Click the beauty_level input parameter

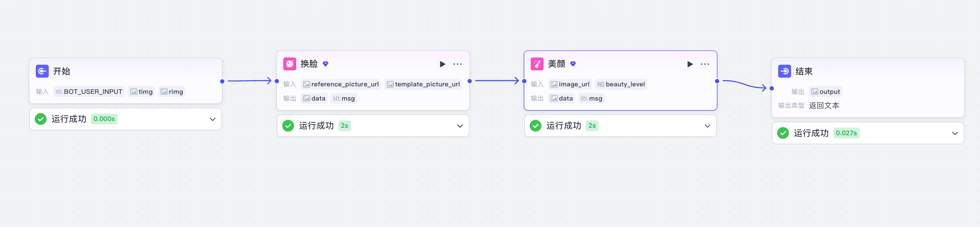621,84
